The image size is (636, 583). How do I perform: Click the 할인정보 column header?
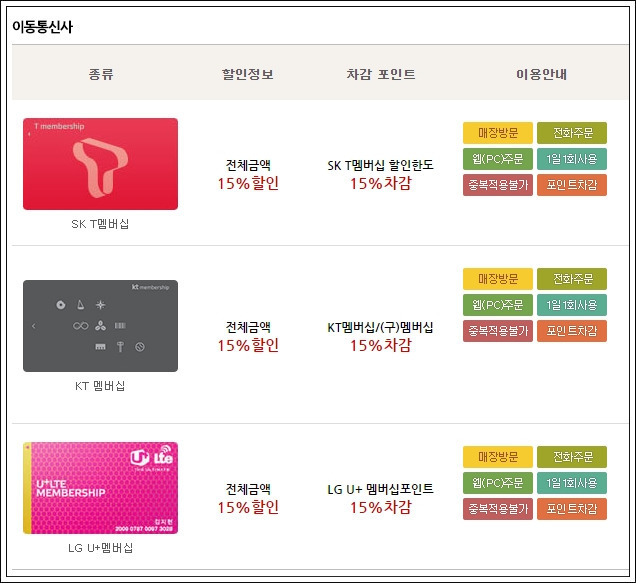[248, 74]
